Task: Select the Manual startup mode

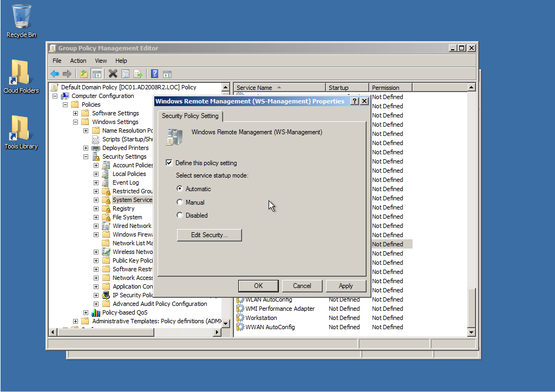Action: (180, 202)
